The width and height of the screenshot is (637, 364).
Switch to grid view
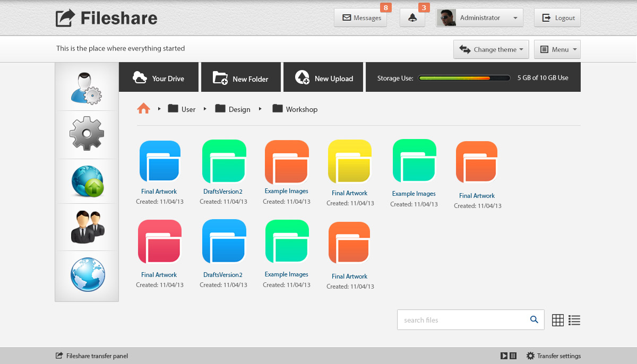(x=557, y=320)
